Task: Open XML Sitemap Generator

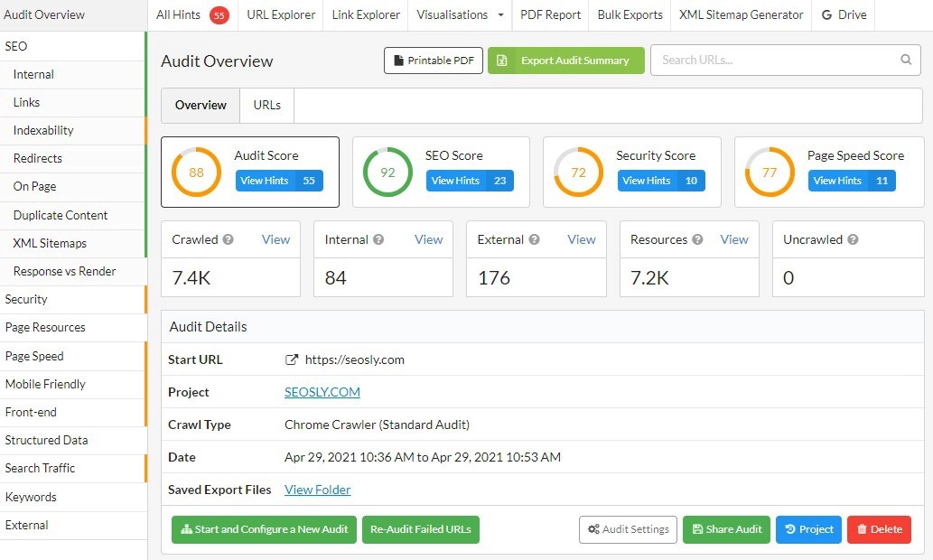Action: point(741,14)
